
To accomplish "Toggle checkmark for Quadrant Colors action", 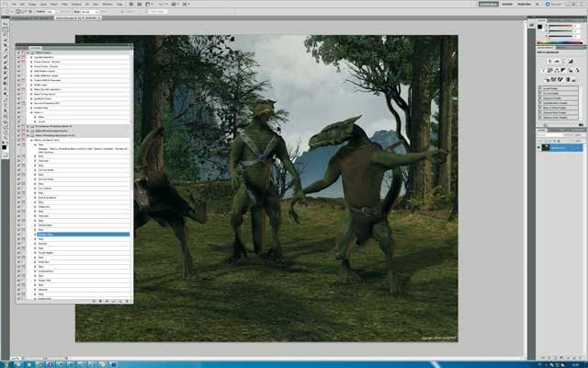I will pyautogui.click(x=18, y=98).
